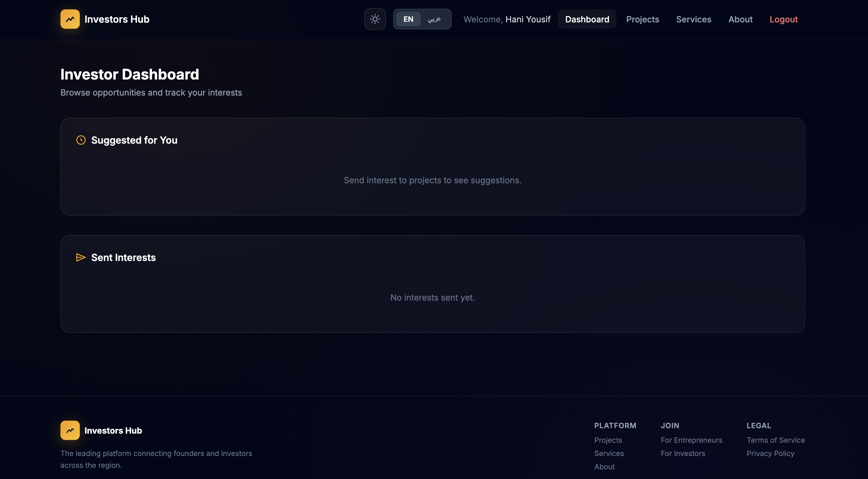
Task: Click the footer Investors Hub logo icon
Action: pos(70,430)
